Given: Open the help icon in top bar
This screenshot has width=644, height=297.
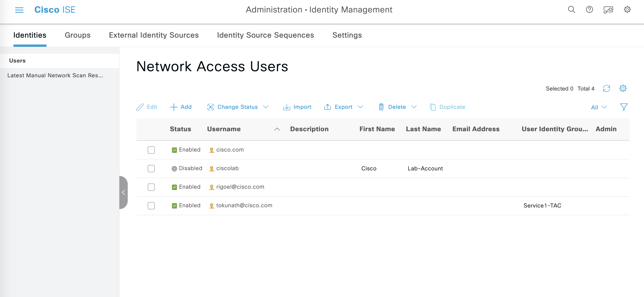Looking at the screenshot, I should (589, 10).
